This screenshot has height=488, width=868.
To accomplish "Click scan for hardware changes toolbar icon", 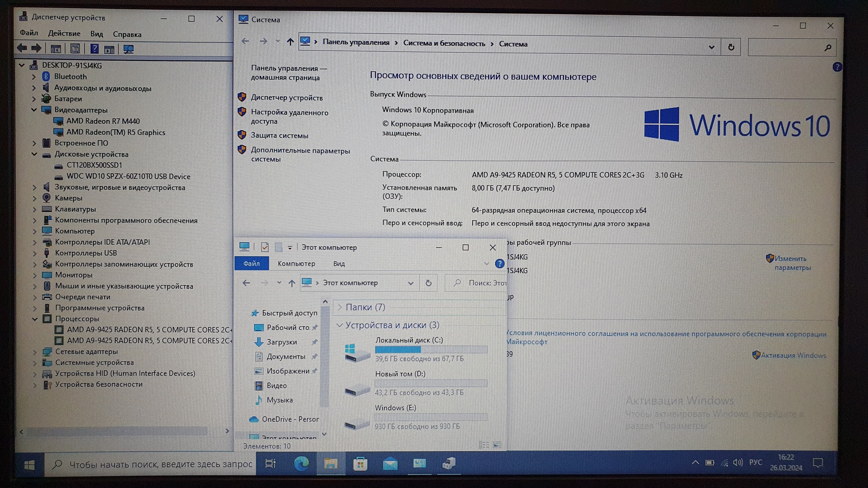I will coord(128,49).
